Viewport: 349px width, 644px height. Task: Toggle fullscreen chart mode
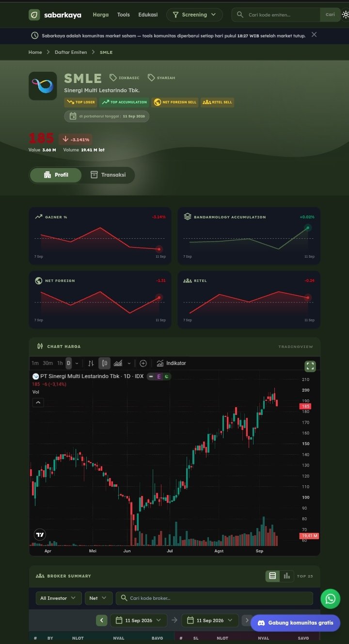pyautogui.click(x=310, y=366)
